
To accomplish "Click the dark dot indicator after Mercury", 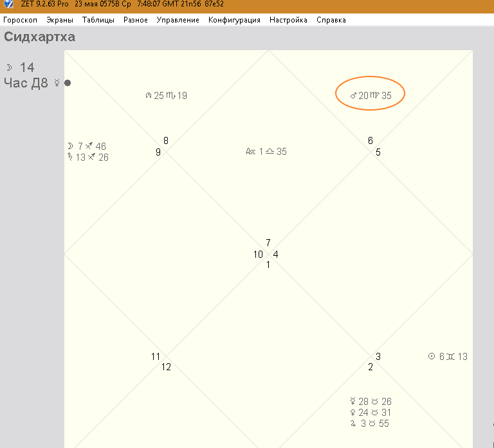I will point(68,83).
